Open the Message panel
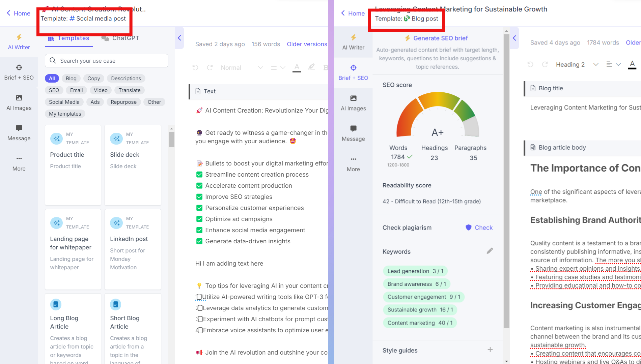The height and width of the screenshot is (364, 641). (19, 133)
